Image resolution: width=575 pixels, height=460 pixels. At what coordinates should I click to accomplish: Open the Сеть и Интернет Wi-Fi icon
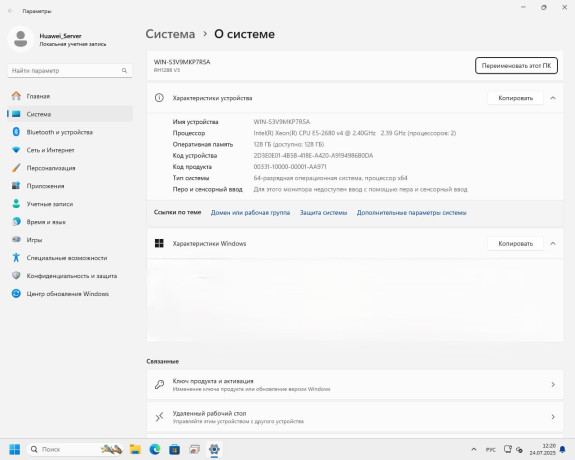pos(16,150)
